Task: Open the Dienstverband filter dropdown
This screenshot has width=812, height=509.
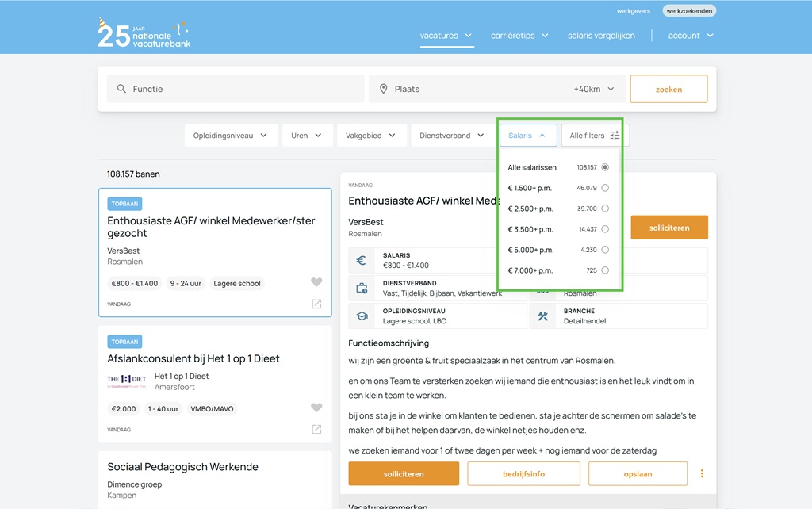Action: point(451,136)
